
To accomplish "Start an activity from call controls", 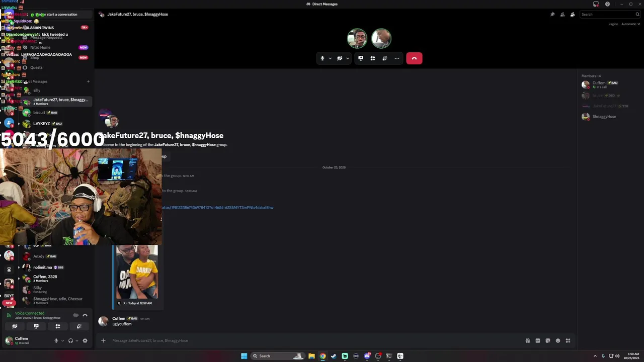I will [x=373, y=58].
